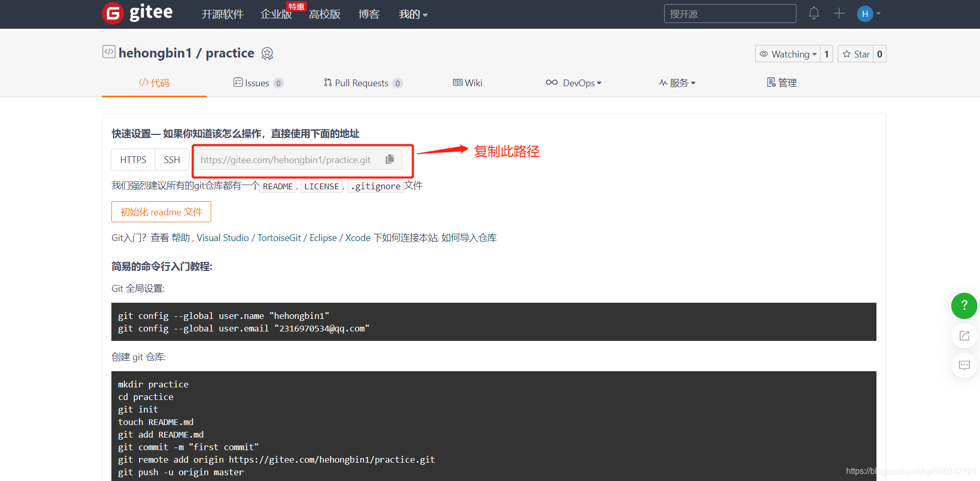Viewport: 980px width, 481px height.
Task: Click the floating share/feedback icon
Action: 964,336
